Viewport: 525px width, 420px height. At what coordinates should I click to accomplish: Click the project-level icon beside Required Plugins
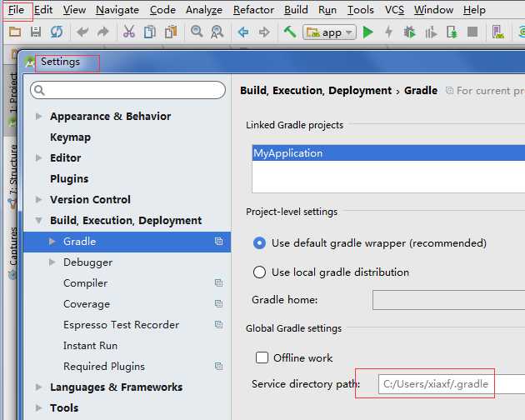(218, 366)
